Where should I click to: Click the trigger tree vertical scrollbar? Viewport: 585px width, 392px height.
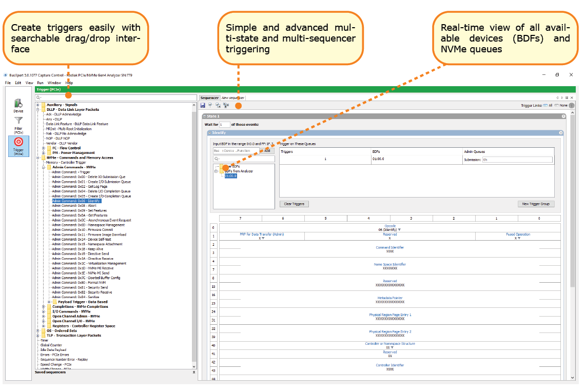point(194,236)
